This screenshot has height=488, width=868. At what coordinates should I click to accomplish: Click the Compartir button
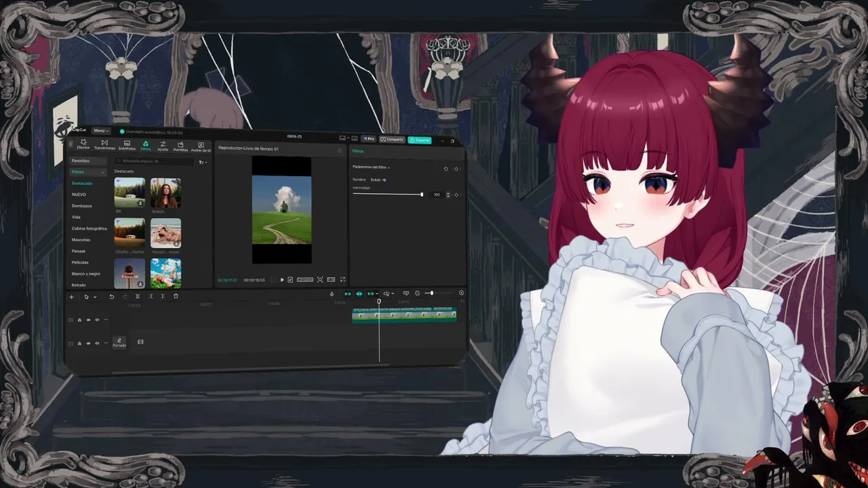click(392, 140)
